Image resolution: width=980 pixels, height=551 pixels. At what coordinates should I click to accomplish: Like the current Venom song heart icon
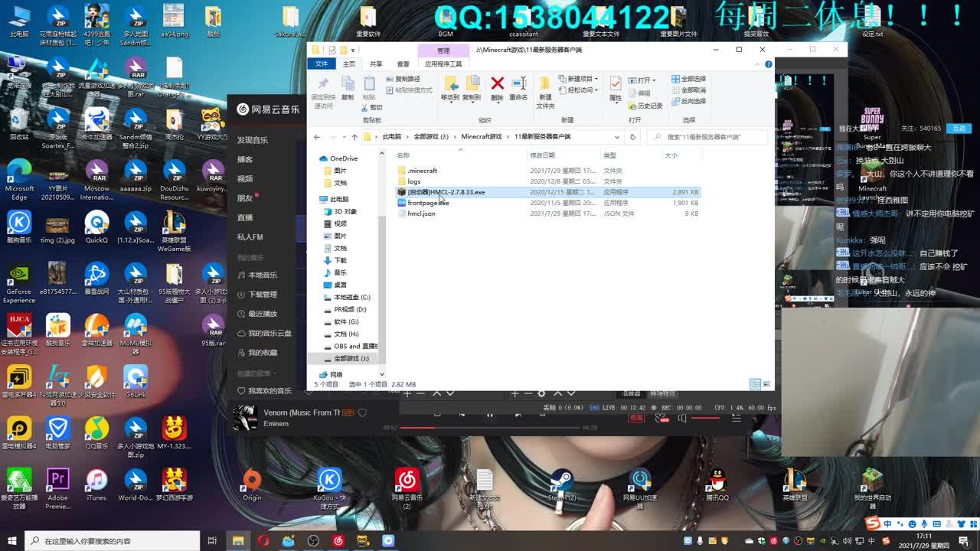coord(363,412)
